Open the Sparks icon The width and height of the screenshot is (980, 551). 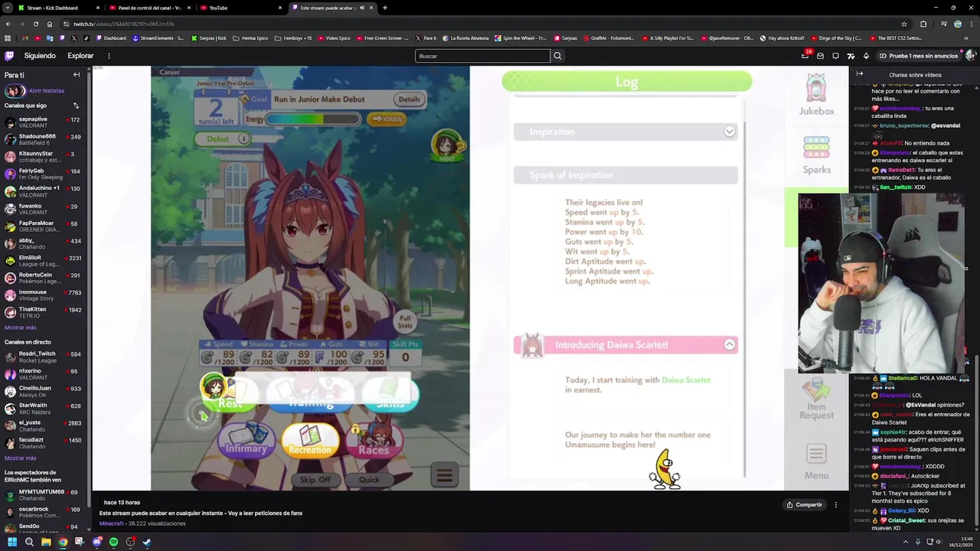point(816,155)
